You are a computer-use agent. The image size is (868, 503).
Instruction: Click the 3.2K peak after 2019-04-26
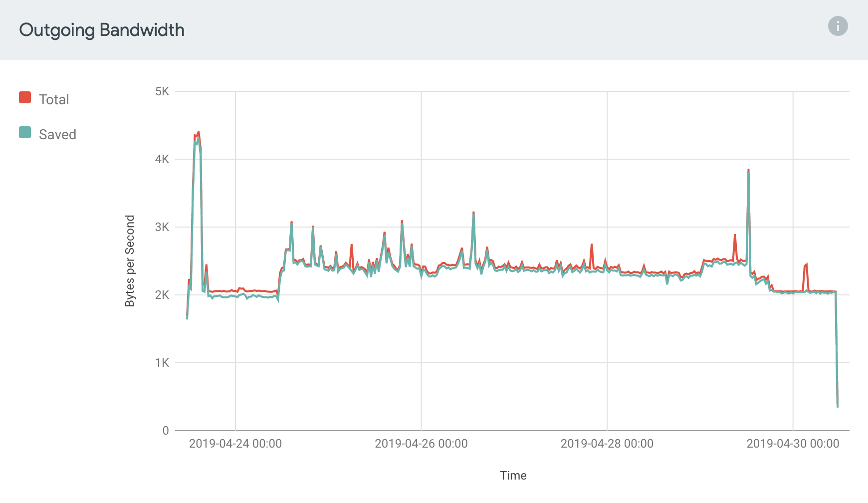474,214
